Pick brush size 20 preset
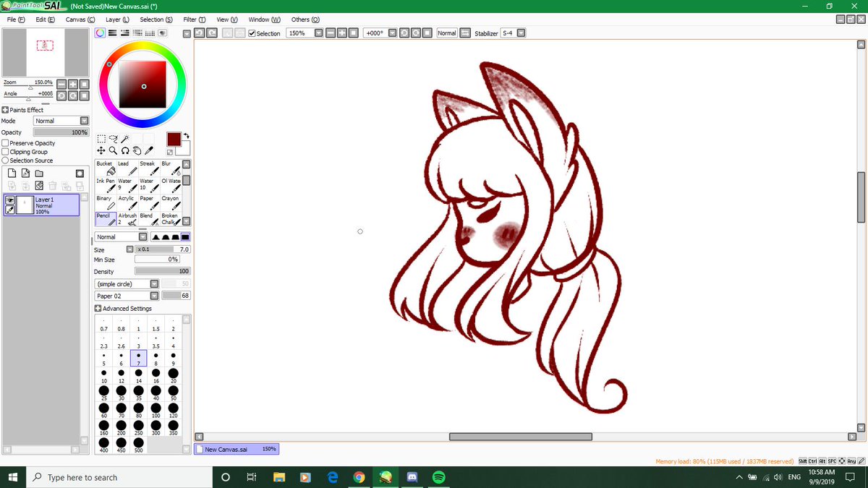This screenshot has width=868, height=488. click(x=173, y=376)
